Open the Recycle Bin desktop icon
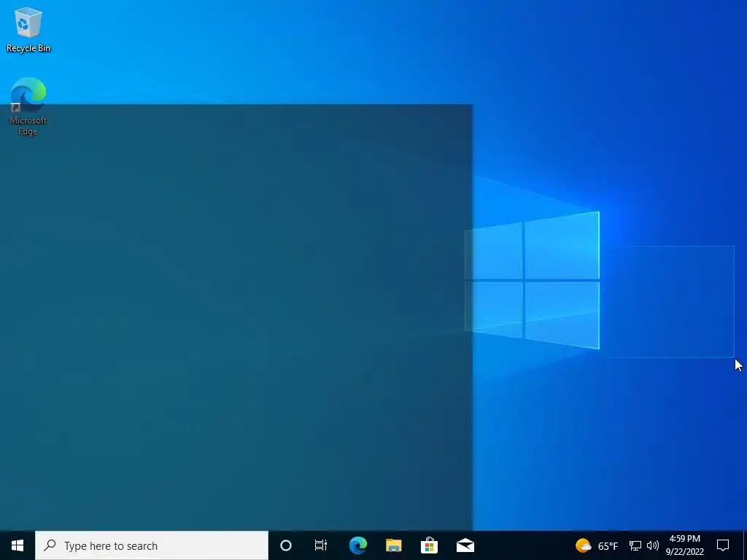This screenshot has height=560, width=747. click(28, 29)
